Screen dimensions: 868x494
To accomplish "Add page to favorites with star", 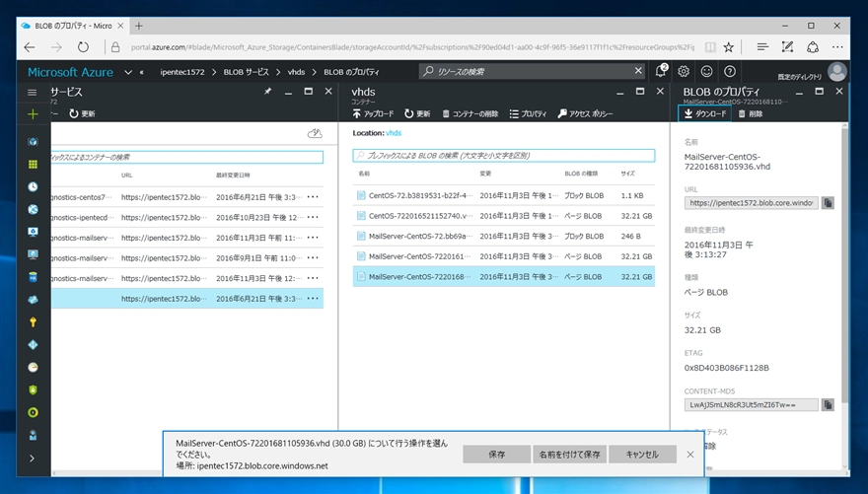I will [x=729, y=47].
